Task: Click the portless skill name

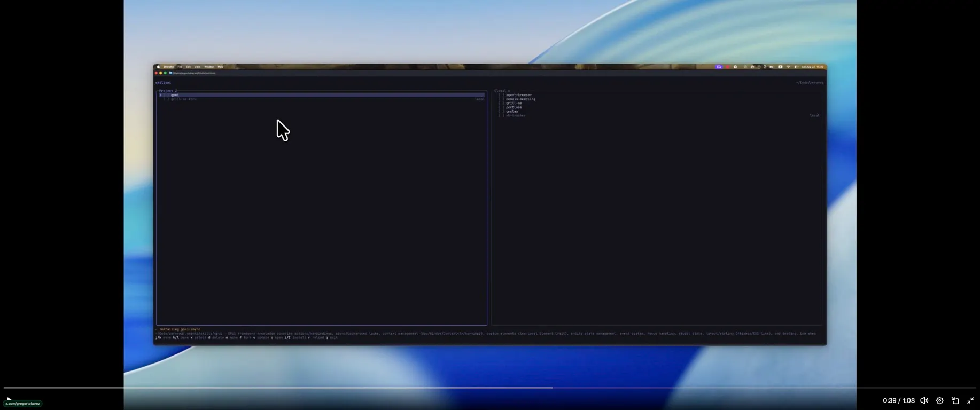Action: click(x=514, y=107)
